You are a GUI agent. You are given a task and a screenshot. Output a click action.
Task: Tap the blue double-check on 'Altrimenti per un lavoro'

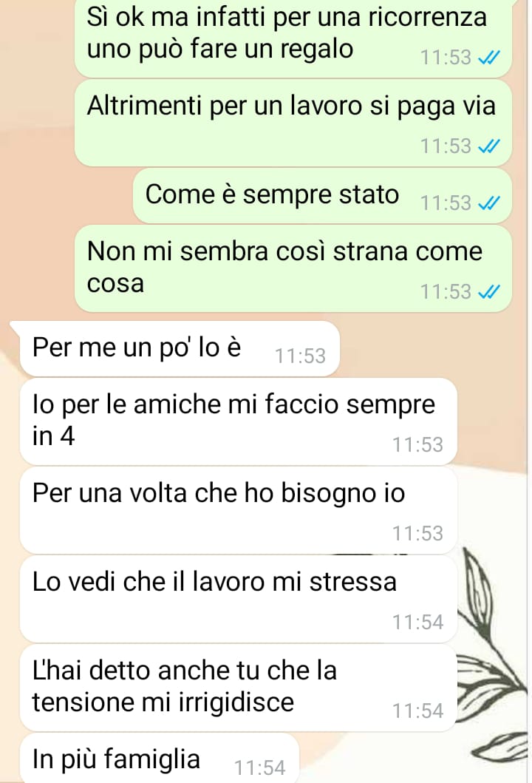[x=488, y=147]
